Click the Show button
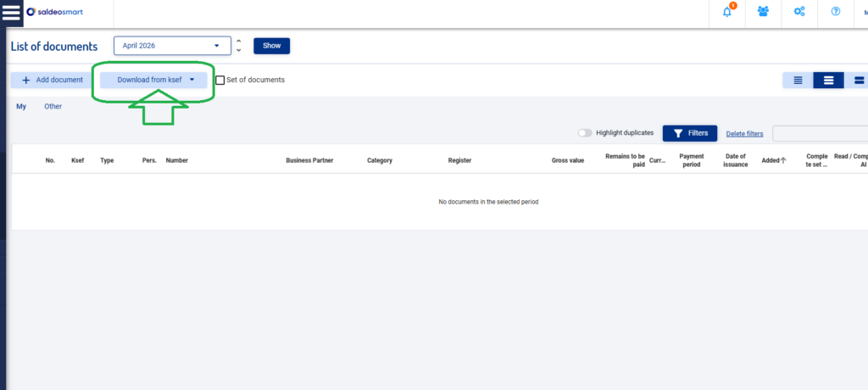The image size is (868, 390). coord(271,46)
